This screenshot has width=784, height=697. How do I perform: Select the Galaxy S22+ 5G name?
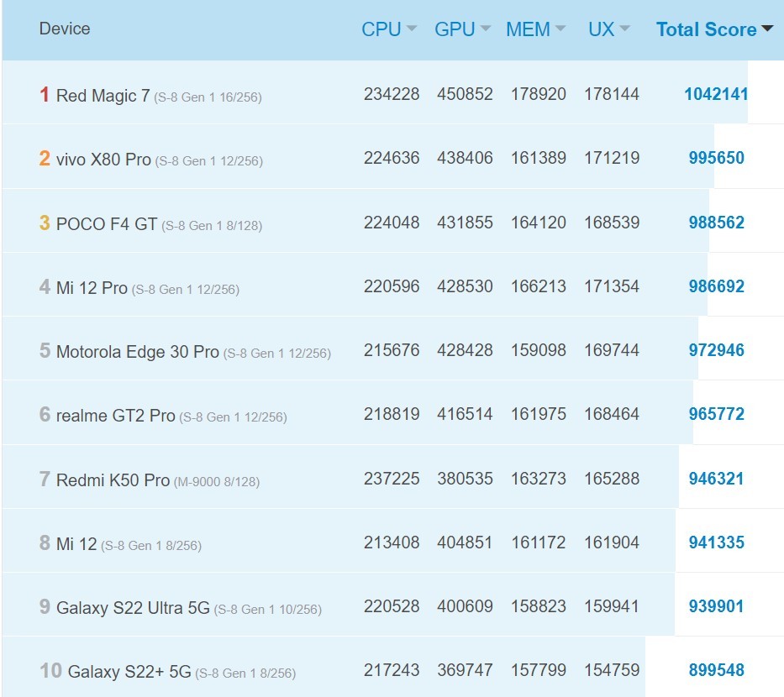pyautogui.click(x=129, y=672)
